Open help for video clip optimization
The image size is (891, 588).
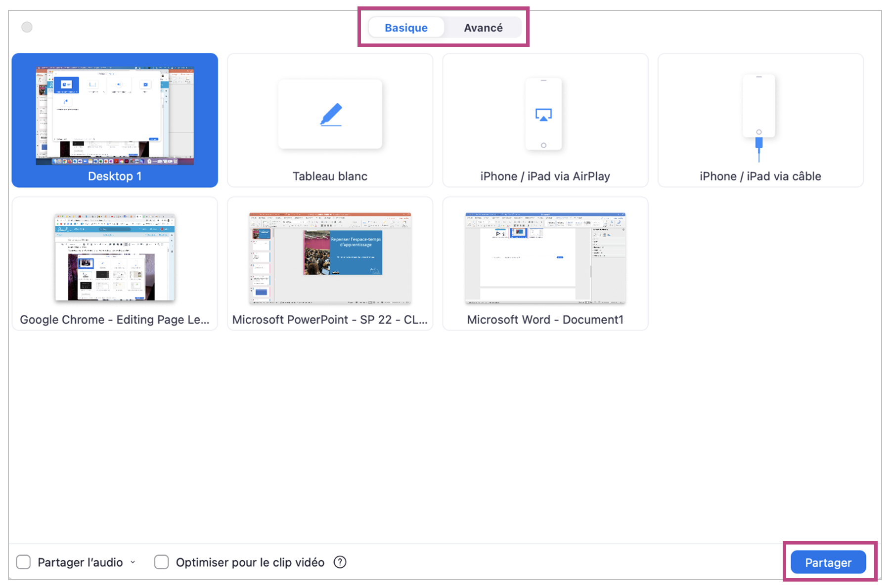[x=340, y=562]
